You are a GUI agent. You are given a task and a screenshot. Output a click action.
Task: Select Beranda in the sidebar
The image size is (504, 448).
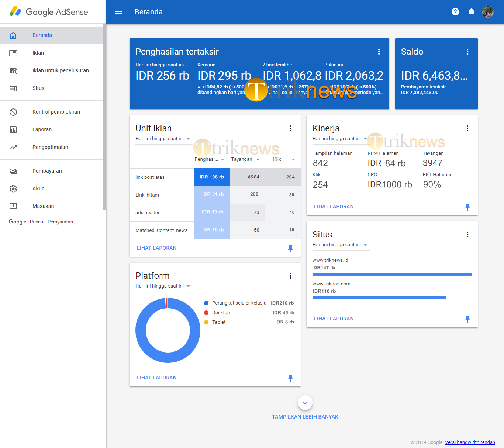tap(51, 35)
